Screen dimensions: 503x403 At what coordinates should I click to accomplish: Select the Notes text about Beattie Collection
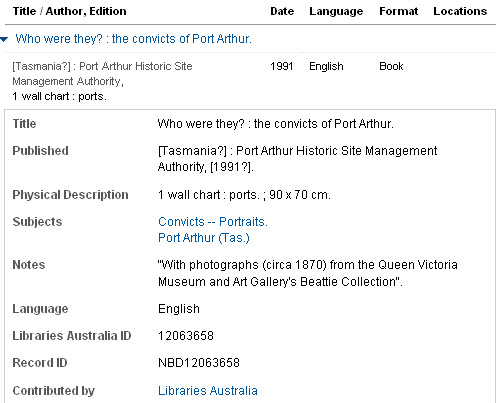(x=308, y=273)
